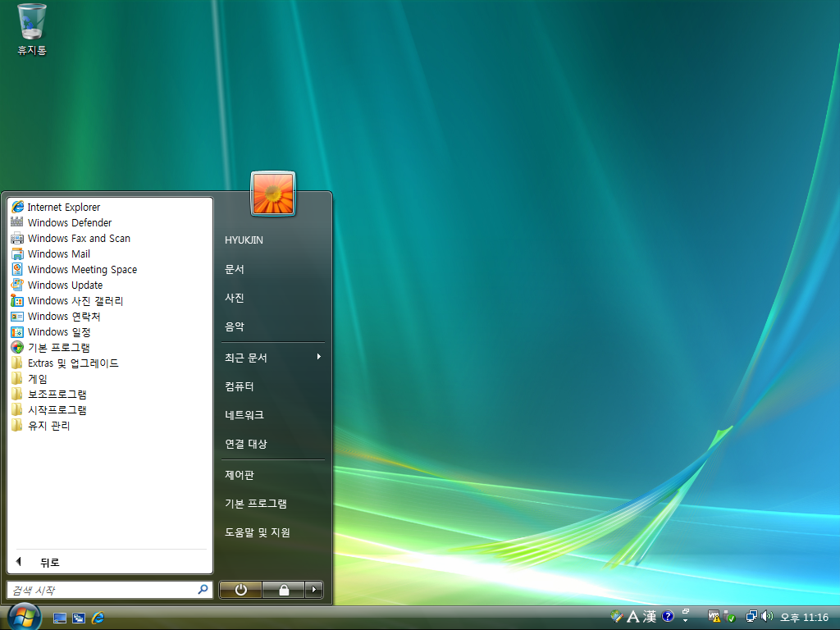The height and width of the screenshot is (630, 840).
Task: Open the HYUKJIN personal folder
Action: click(272, 240)
